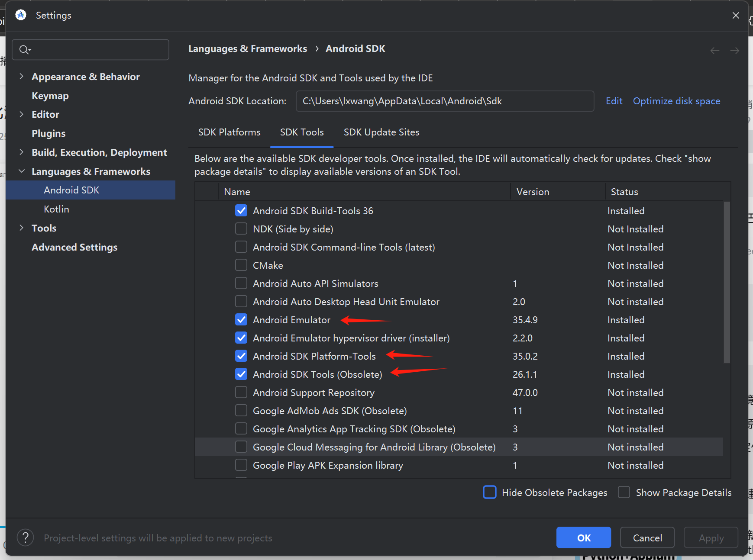
Task: Check Android Support Repository
Action: [241, 393]
